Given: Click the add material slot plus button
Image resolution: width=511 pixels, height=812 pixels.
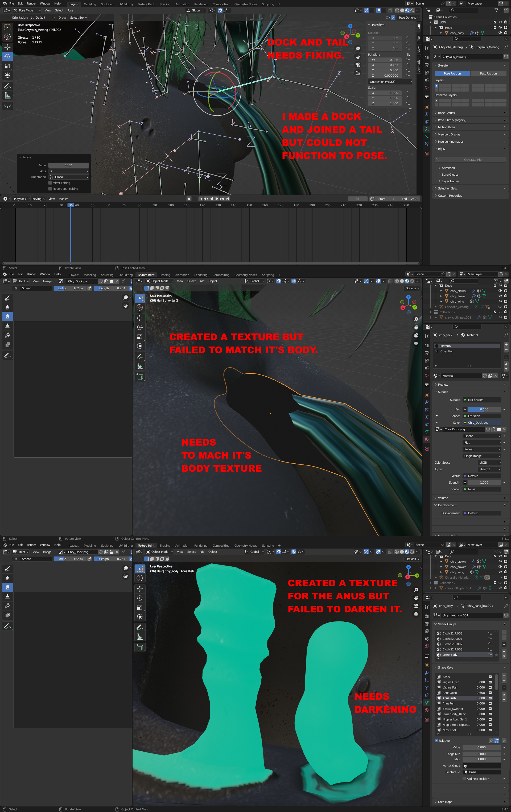Looking at the screenshot, I should 506,345.
